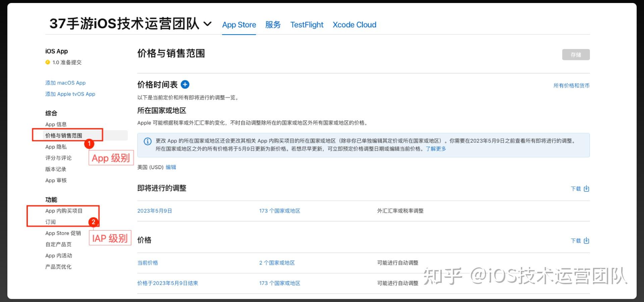
Task: Click 下载 link in 价格 section
Action: point(576,241)
